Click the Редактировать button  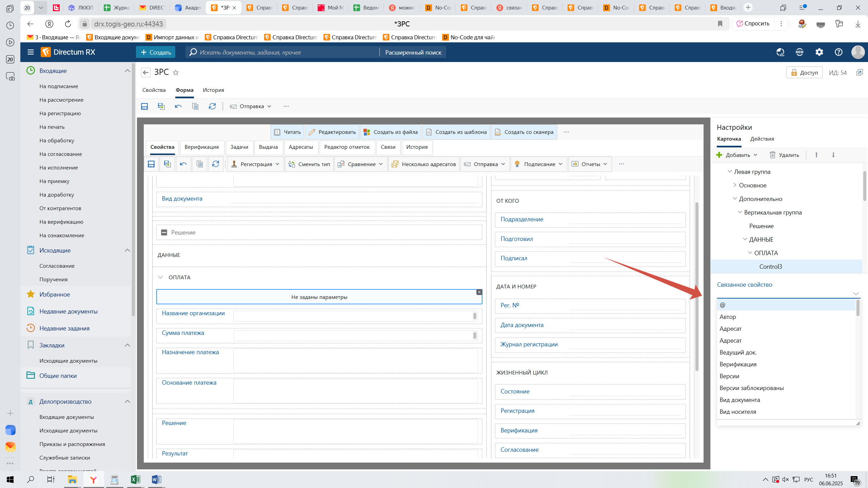coord(333,132)
